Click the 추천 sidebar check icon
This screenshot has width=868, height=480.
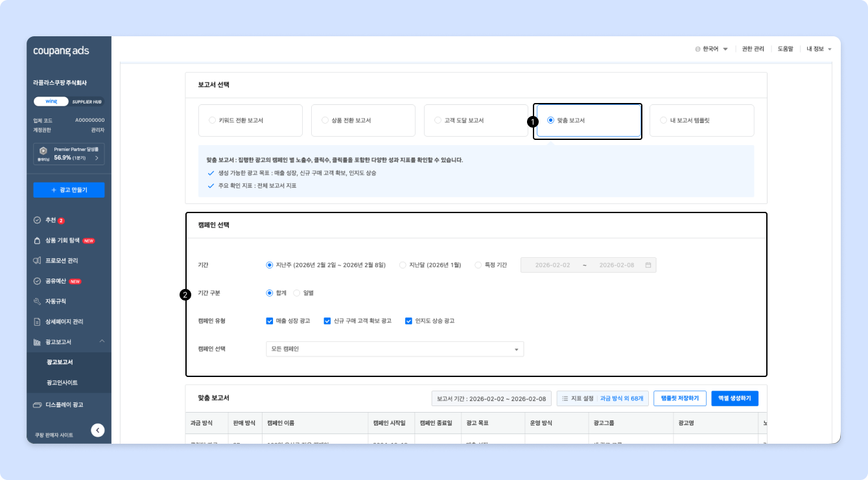click(x=38, y=220)
